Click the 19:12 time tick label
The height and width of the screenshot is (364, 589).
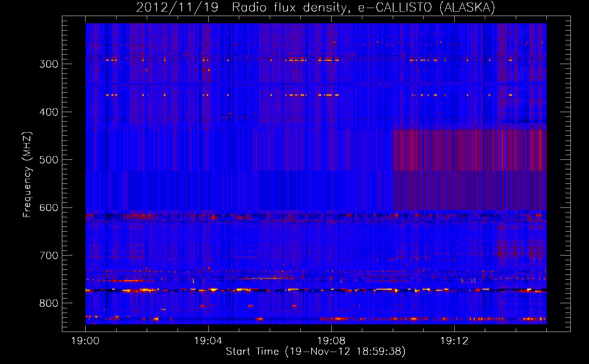coord(454,341)
